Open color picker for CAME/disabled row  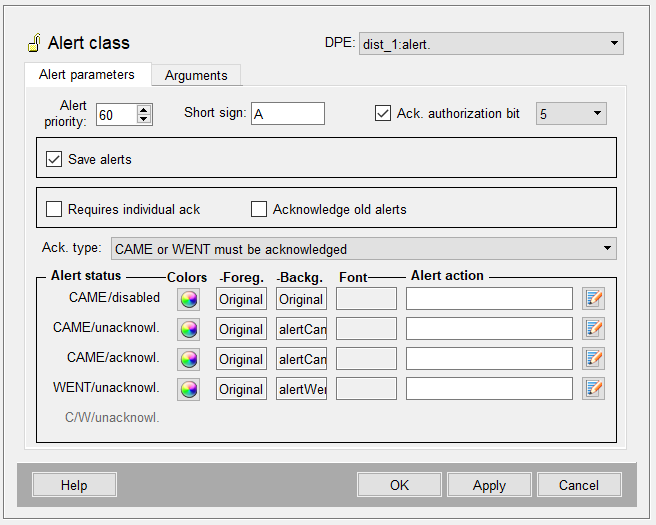188,298
